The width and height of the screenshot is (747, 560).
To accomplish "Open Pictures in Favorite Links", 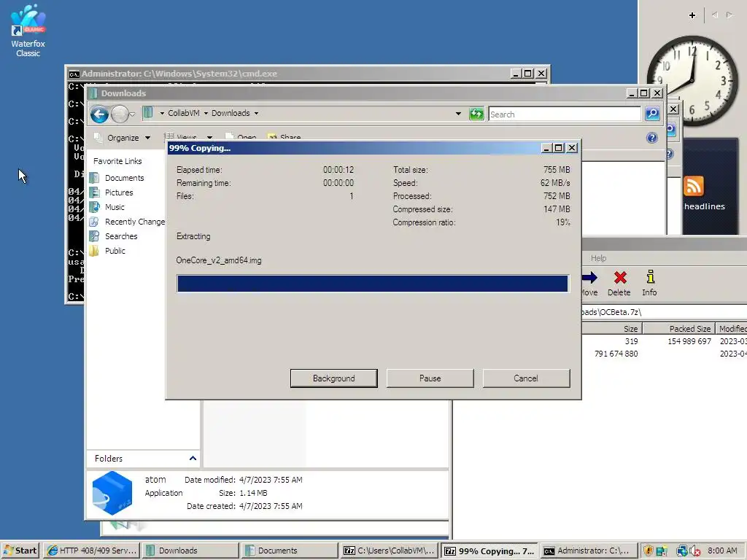I will tap(119, 192).
